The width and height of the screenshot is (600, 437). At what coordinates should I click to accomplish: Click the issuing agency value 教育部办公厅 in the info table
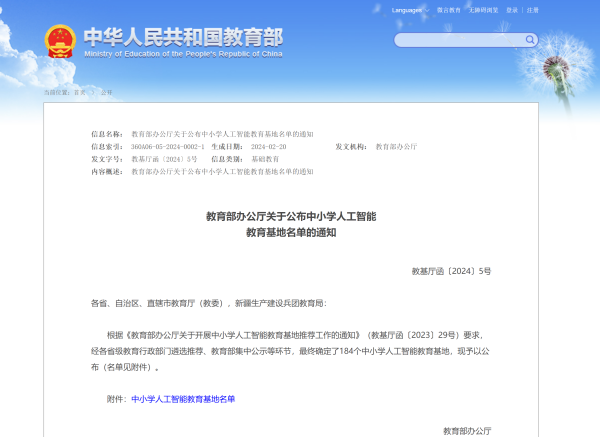(396, 147)
